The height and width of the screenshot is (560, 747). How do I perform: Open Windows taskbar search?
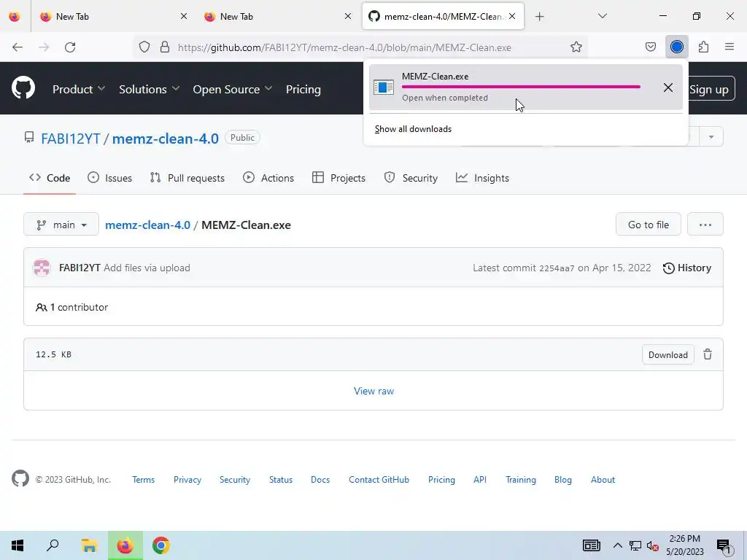pyautogui.click(x=53, y=545)
